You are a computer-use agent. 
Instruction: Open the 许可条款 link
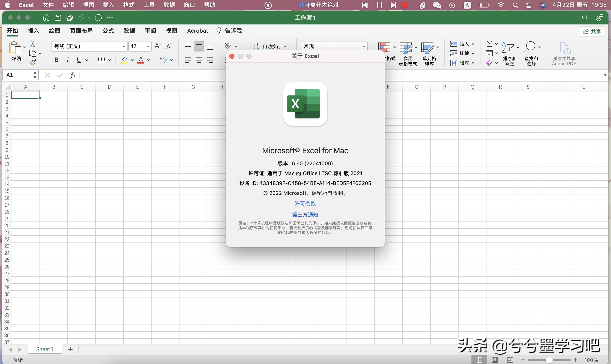click(x=305, y=203)
